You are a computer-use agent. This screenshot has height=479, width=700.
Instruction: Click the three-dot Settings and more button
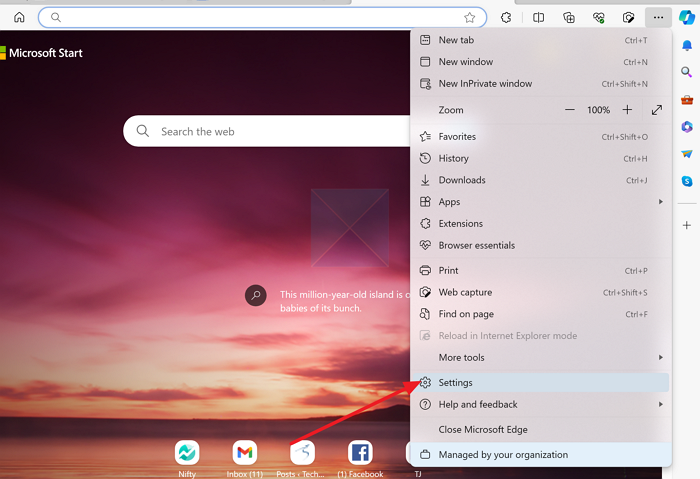click(658, 17)
